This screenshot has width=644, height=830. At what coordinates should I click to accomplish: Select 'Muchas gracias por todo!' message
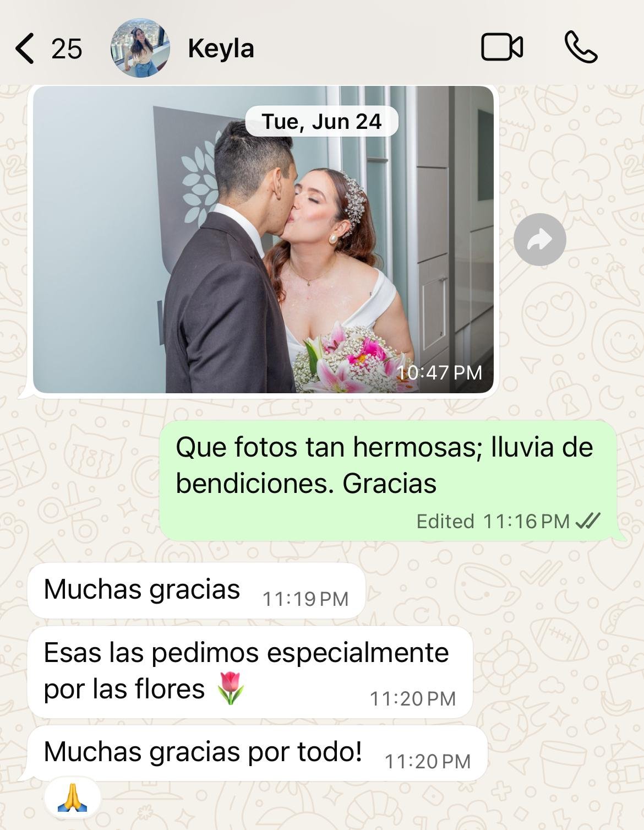pos(257,753)
